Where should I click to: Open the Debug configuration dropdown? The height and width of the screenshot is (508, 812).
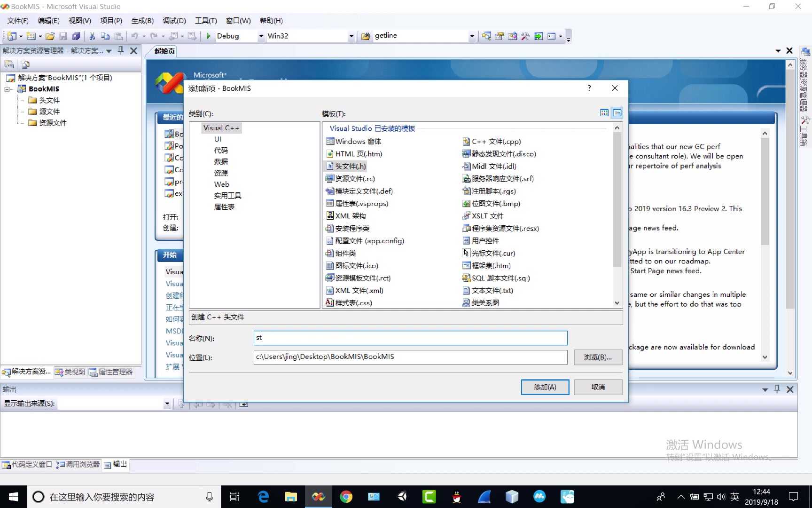click(261, 36)
